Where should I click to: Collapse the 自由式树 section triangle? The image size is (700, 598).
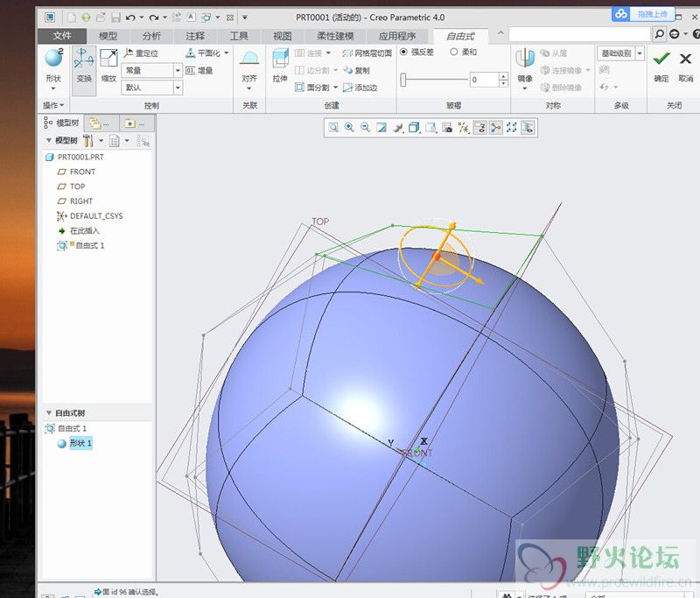point(49,413)
